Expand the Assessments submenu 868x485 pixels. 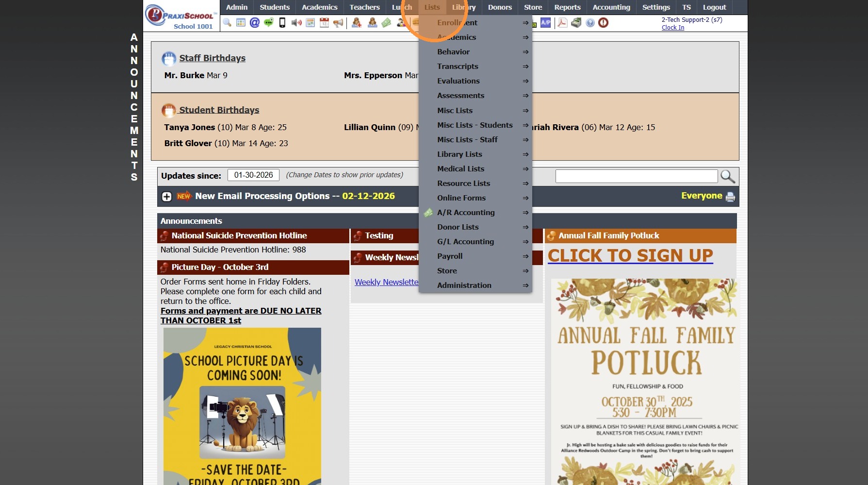tap(475, 96)
